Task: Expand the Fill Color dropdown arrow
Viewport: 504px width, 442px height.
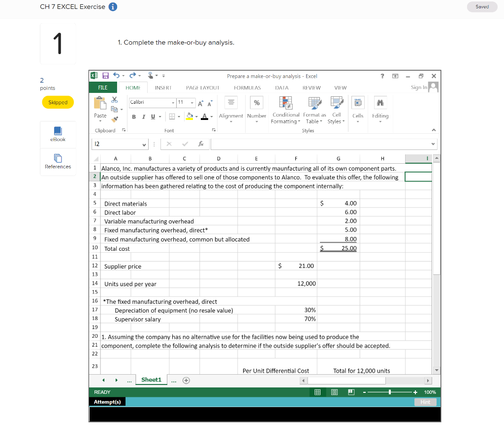Action: [x=196, y=117]
